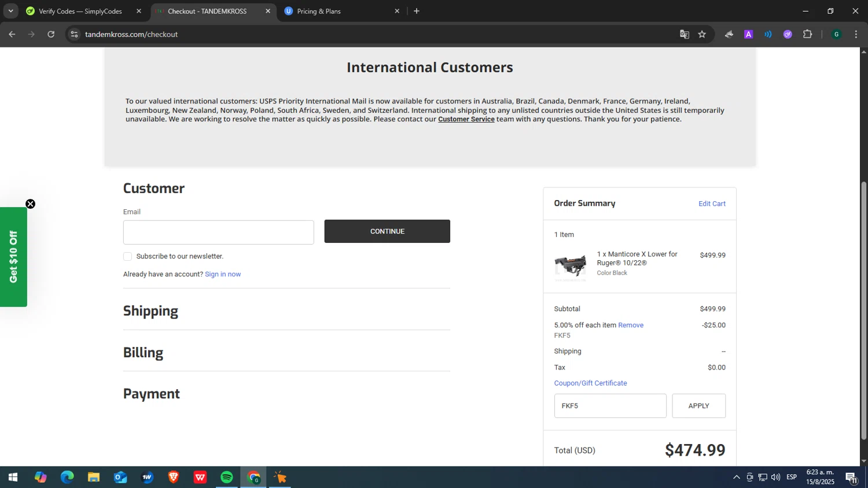
Task: Click the Billing section heading
Action: pyautogui.click(x=143, y=352)
